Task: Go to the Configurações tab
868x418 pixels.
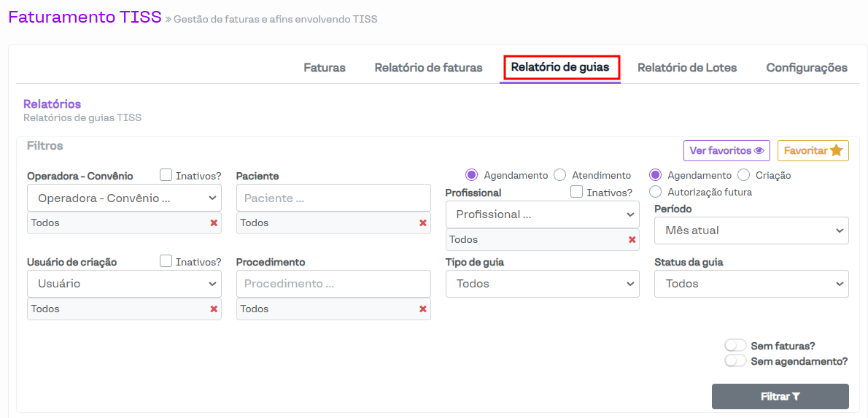Action: point(806,68)
